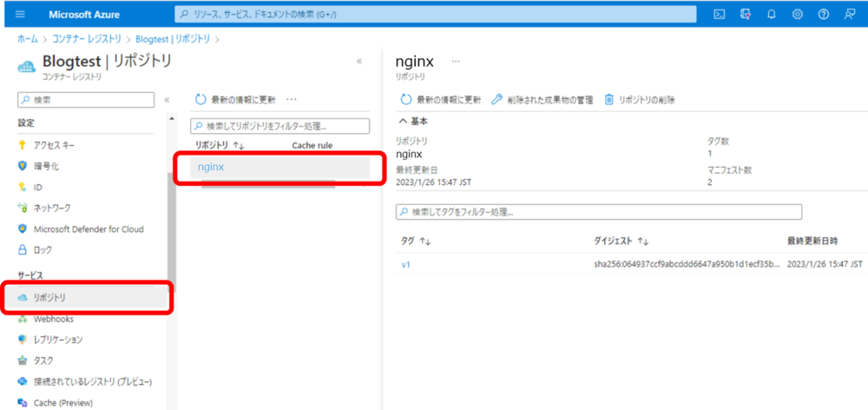Open portal settings gear

798,15
